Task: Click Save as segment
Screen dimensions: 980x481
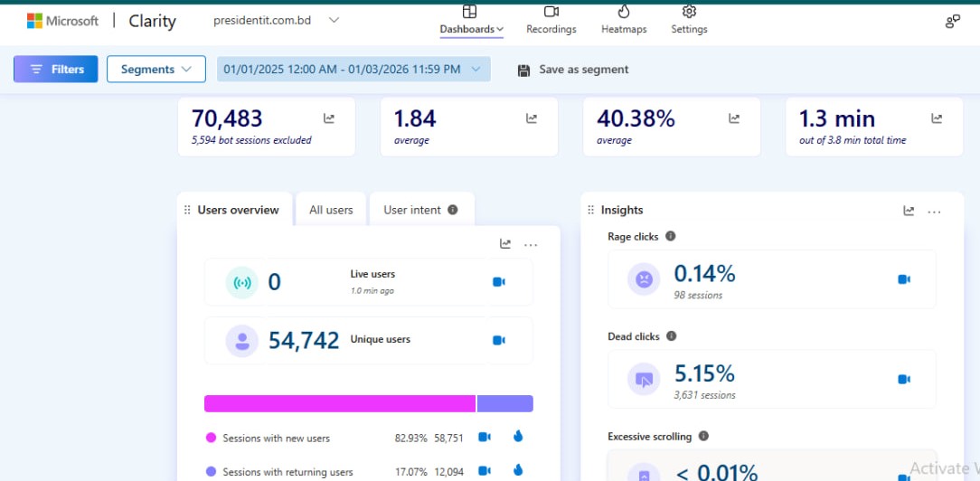Action: click(573, 70)
